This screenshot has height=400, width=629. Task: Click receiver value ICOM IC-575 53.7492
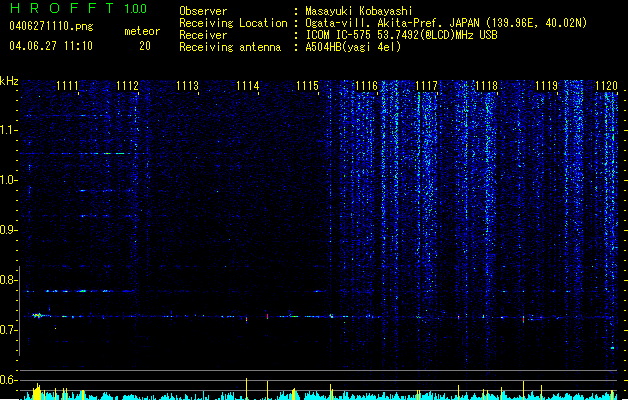pos(378,35)
